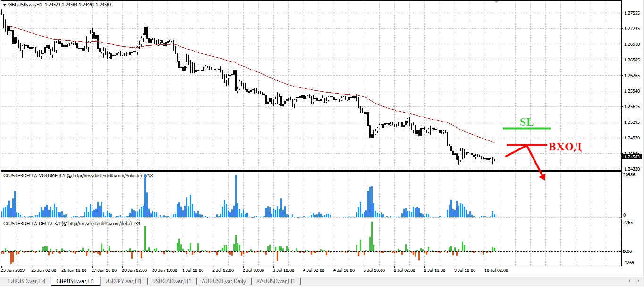Click the 4 Jul 18:00 time label
Screen dimensions: 644x287
345,271
